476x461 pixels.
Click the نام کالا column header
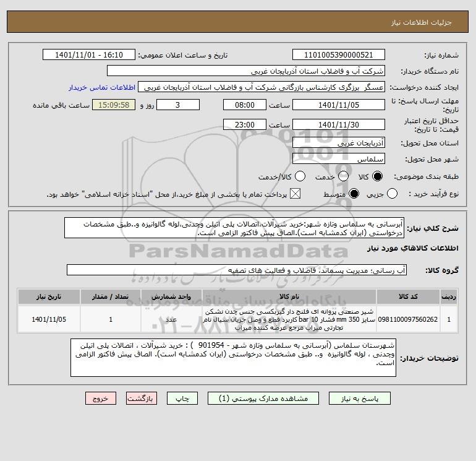[x=289, y=296]
